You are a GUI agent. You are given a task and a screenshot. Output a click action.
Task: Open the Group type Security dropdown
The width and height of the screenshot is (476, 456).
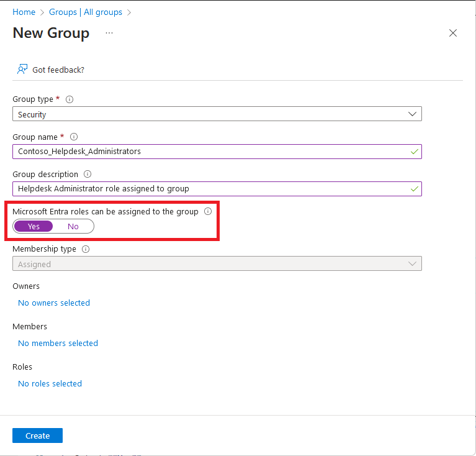click(217, 114)
